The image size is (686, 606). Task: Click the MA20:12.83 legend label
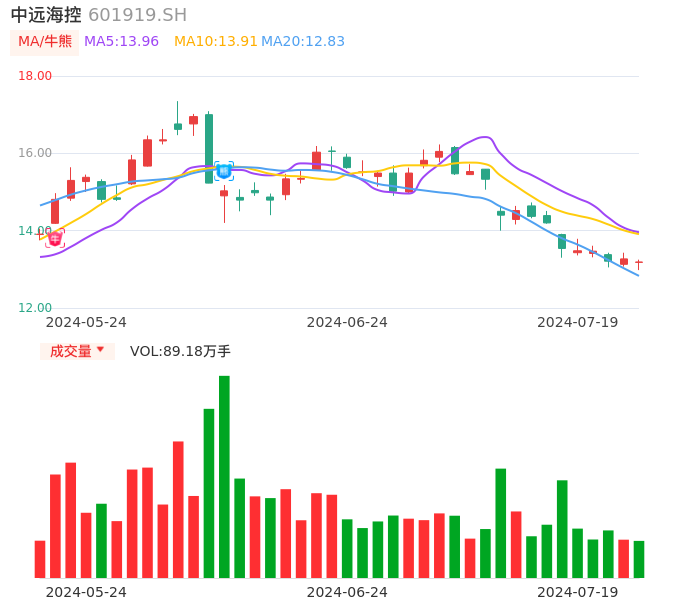(303, 42)
